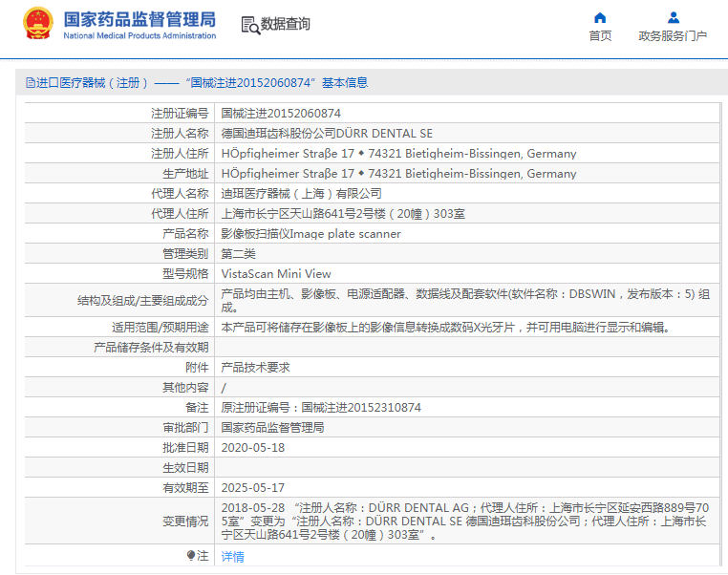
Task: Select approval date 2020-05-18
Action: point(253,448)
